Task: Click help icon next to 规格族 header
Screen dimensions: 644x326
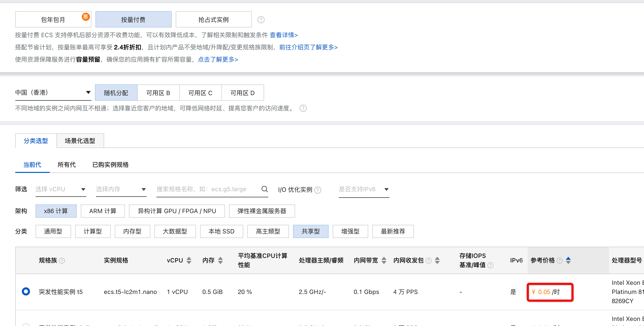Action: [x=62, y=260]
